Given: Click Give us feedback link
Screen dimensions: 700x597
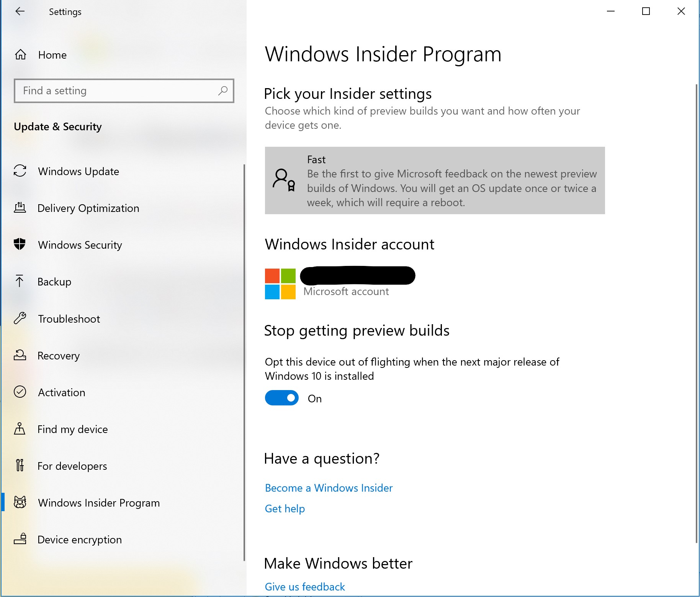Looking at the screenshot, I should [305, 587].
